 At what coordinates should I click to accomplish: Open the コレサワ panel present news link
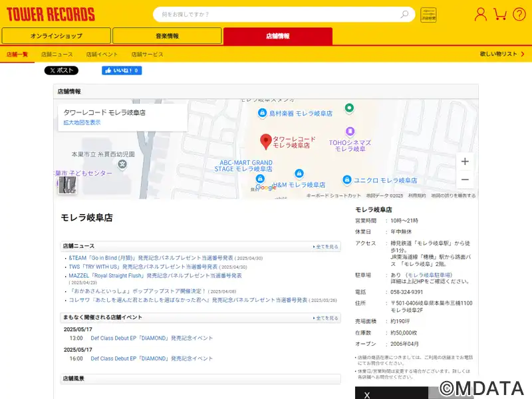coord(188,300)
